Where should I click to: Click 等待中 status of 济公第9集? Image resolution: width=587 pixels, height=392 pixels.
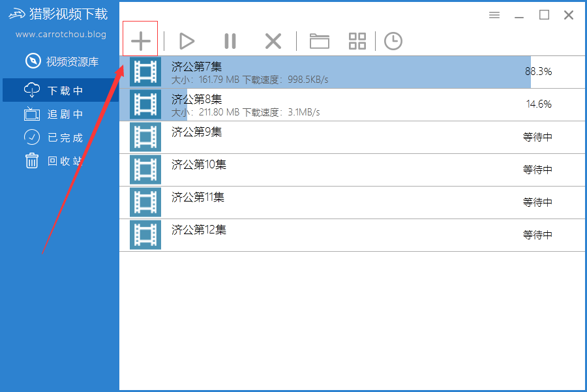click(537, 137)
